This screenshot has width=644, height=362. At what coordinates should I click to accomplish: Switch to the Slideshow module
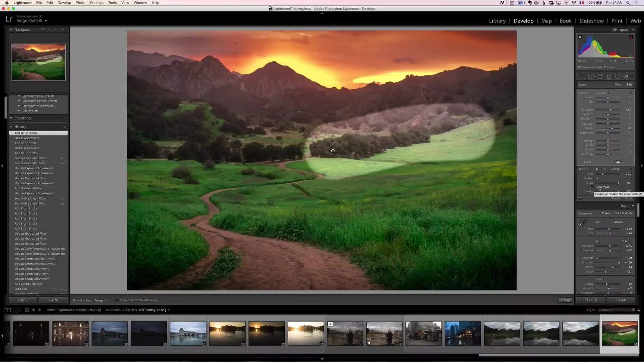[x=591, y=21]
